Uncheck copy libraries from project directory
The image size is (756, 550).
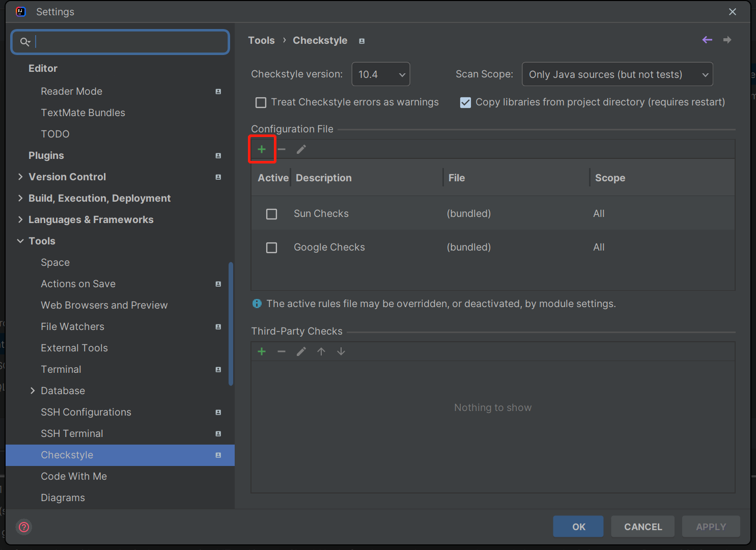[465, 102]
